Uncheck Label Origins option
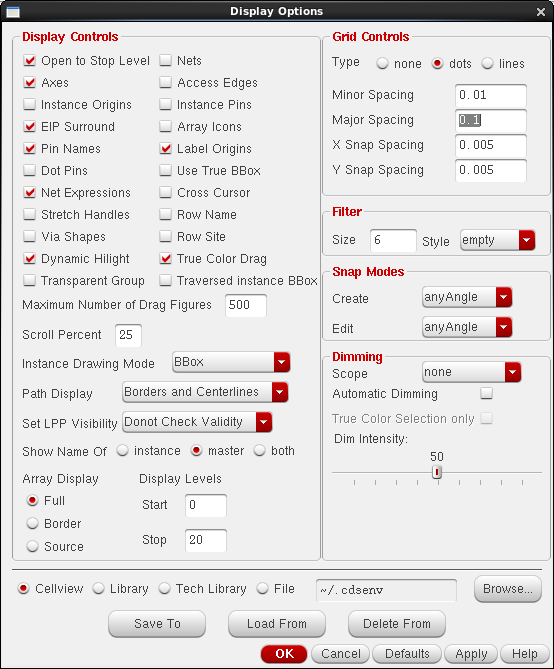 coord(166,148)
